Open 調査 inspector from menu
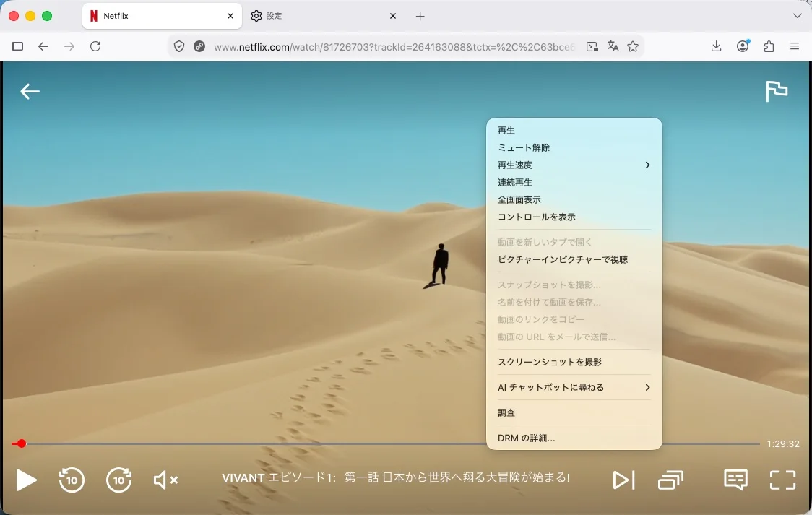This screenshot has width=812, height=515. pos(574,412)
